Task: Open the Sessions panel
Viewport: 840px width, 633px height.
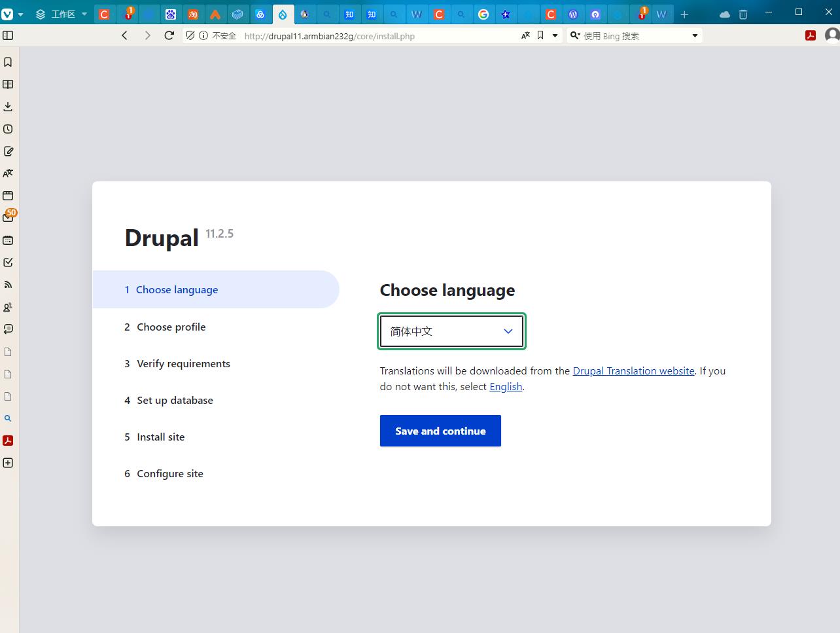Action: [x=8, y=329]
